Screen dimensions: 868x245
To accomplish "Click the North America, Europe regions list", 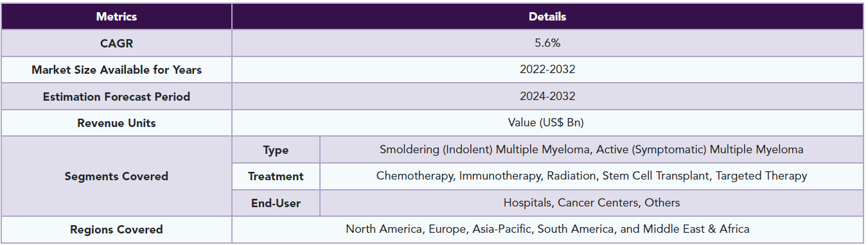I will tap(547, 230).
